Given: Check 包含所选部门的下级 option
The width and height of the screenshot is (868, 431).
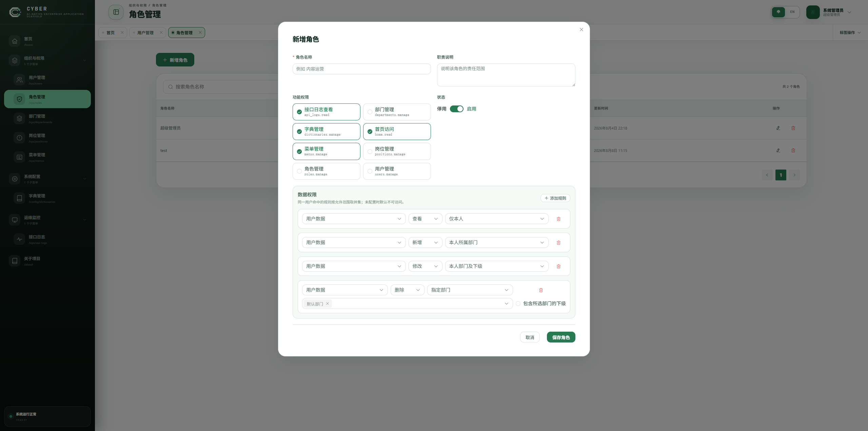Looking at the screenshot, I should [x=518, y=303].
